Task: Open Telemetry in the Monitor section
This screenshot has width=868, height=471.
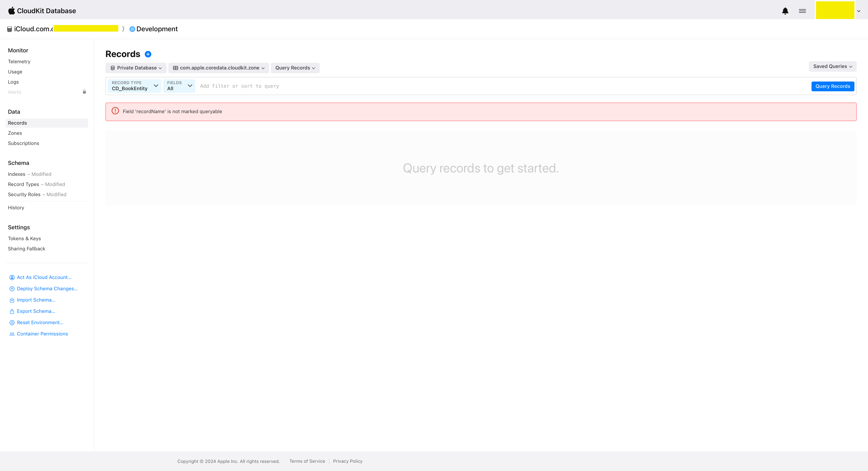Action: (19, 62)
